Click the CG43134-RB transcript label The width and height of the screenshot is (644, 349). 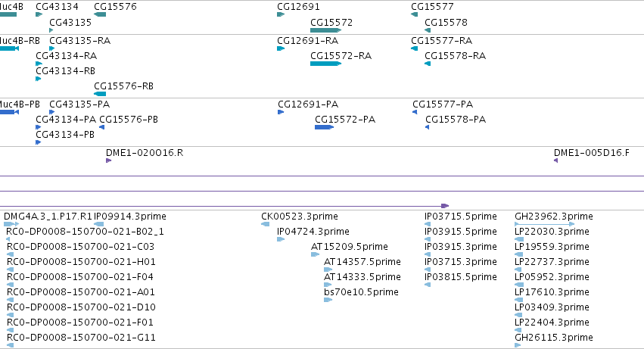(65, 71)
